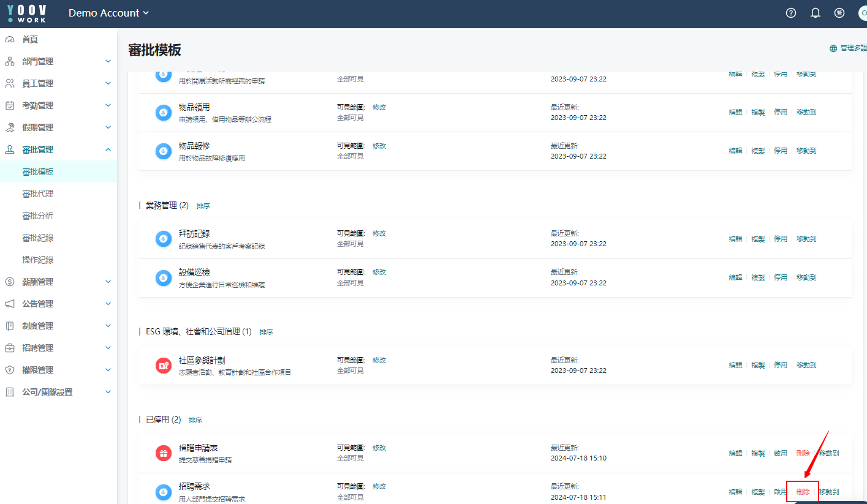This screenshot has width=867, height=504.
Task: Click the language switch icon in header
Action: (x=839, y=13)
